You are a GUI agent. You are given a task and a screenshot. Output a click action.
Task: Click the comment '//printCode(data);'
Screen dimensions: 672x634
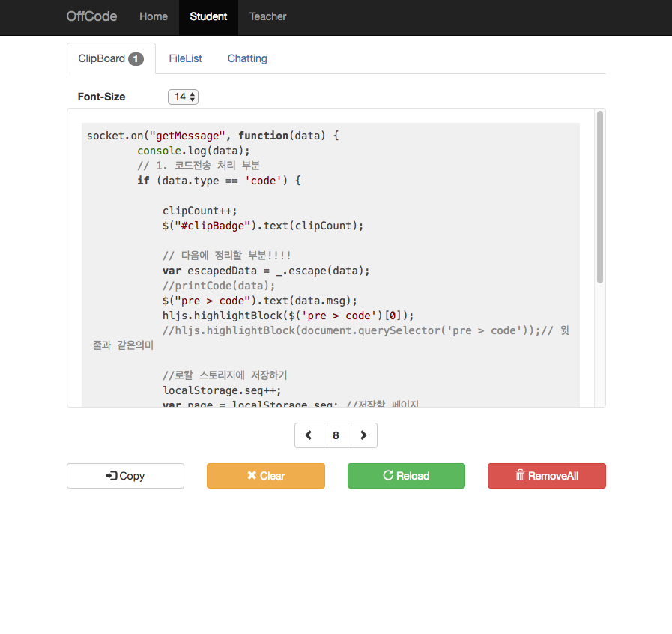point(219,286)
